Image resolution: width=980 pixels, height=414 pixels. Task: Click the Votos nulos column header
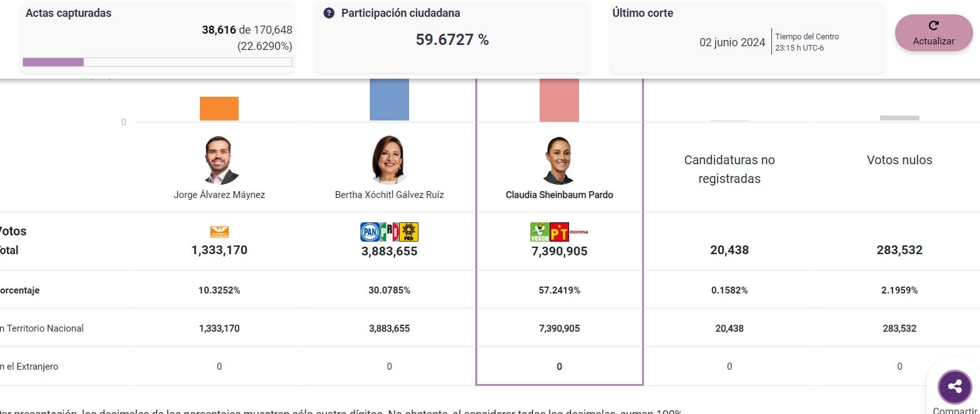[899, 160]
